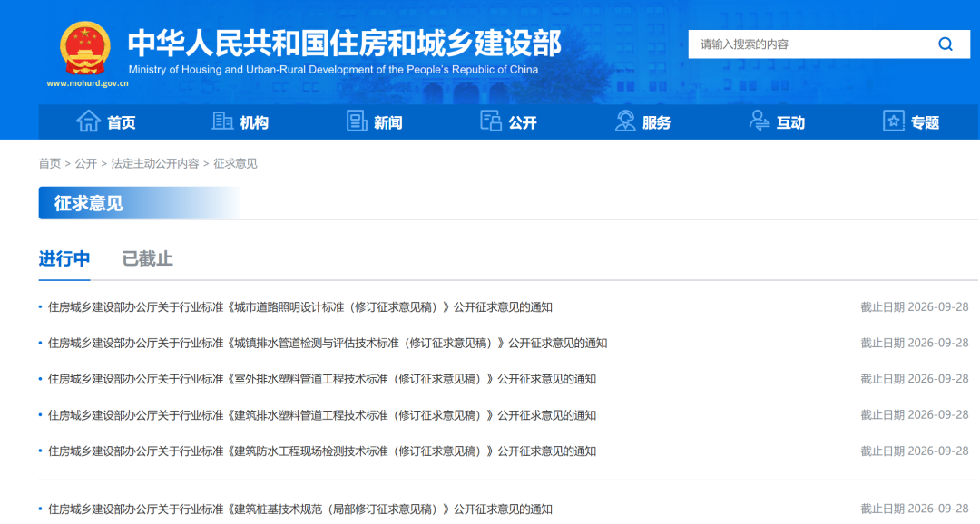Click the 截止日期 in the 室外排水塑料管道 row
Viewport: 980px width, 524px height.
click(915, 379)
